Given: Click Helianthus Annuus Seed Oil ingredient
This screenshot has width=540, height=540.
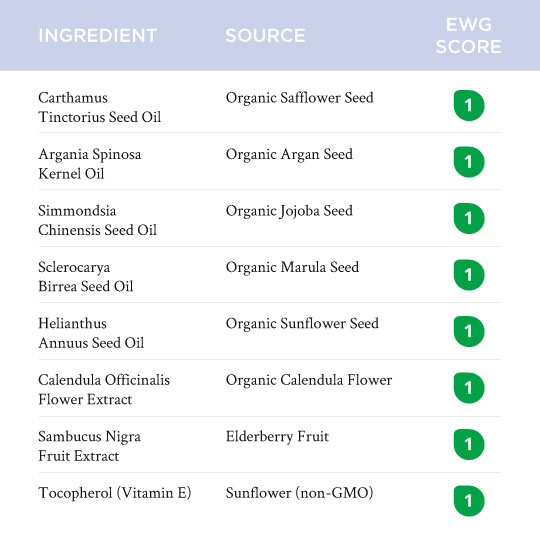Looking at the screenshot, I should pos(91,333).
